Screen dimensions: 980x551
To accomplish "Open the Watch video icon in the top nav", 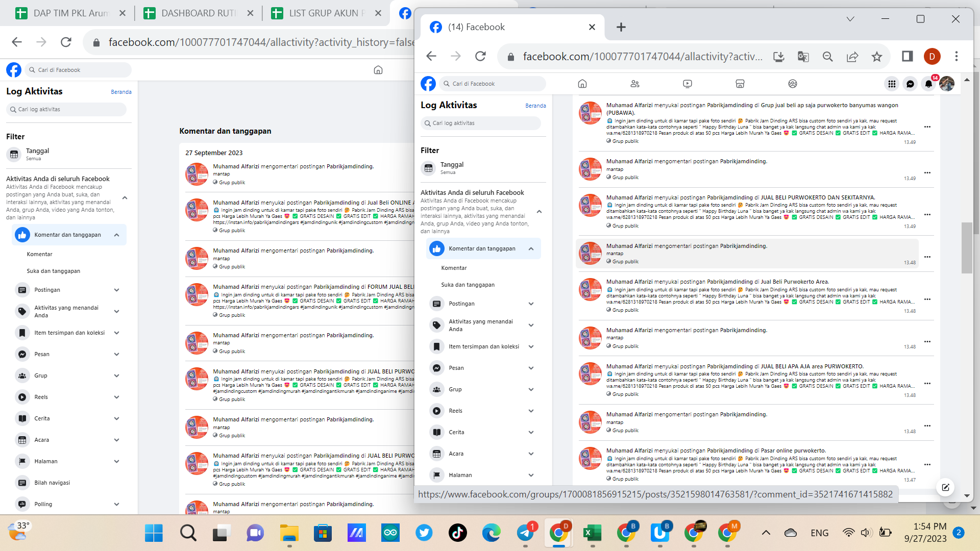I will click(x=688, y=84).
